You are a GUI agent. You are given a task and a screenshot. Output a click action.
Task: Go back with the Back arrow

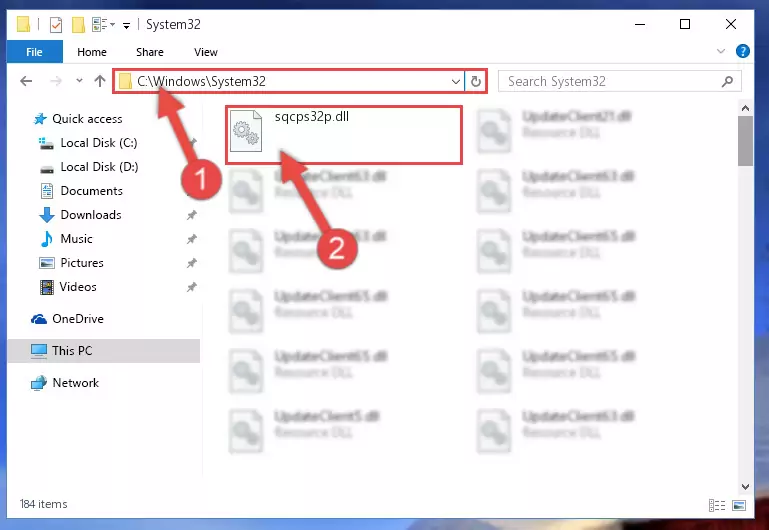26,81
